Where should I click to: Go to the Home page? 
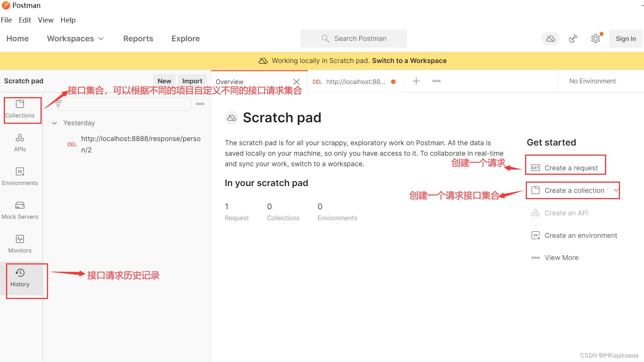click(x=18, y=39)
